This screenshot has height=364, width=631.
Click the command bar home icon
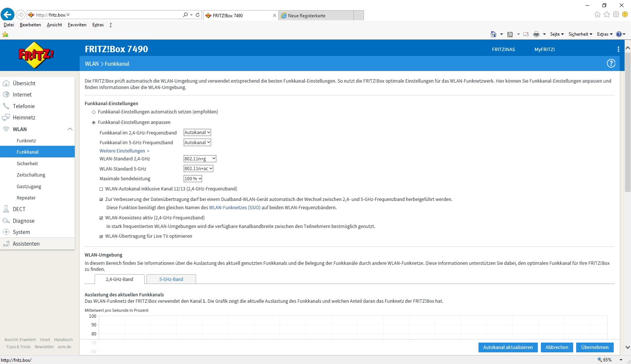pos(494,34)
